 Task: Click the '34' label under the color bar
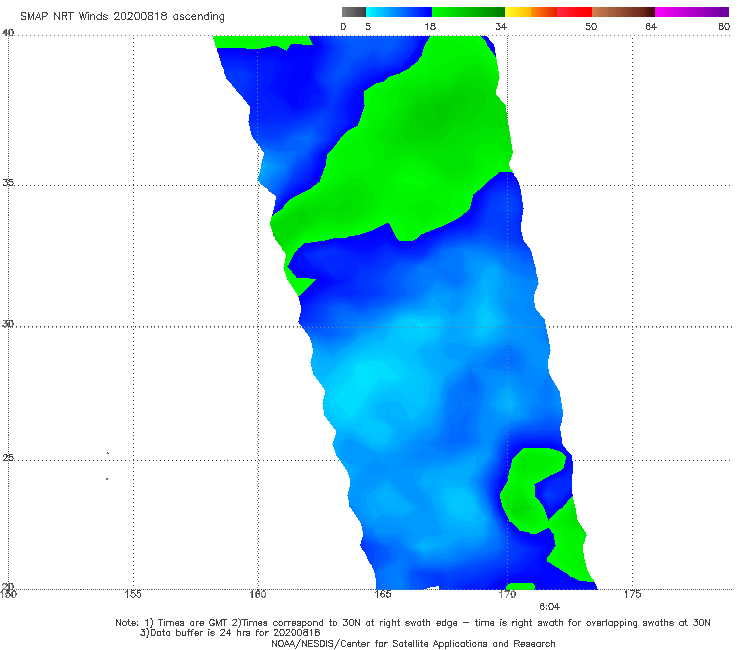click(x=501, y=27)
